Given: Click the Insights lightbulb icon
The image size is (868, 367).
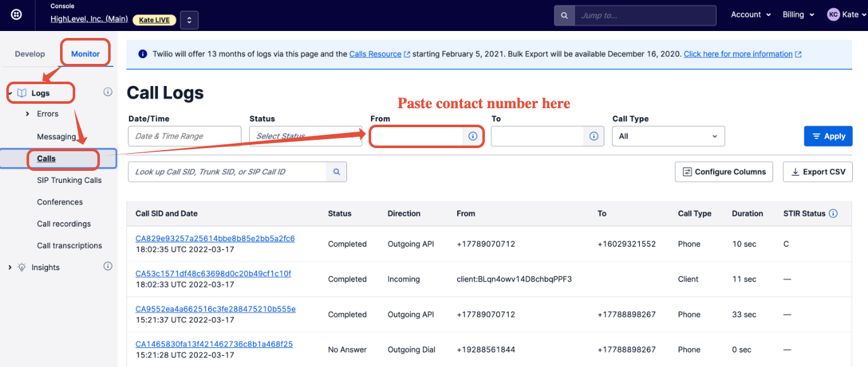Looking at the screenshot, I should click(x=22, y=268).
